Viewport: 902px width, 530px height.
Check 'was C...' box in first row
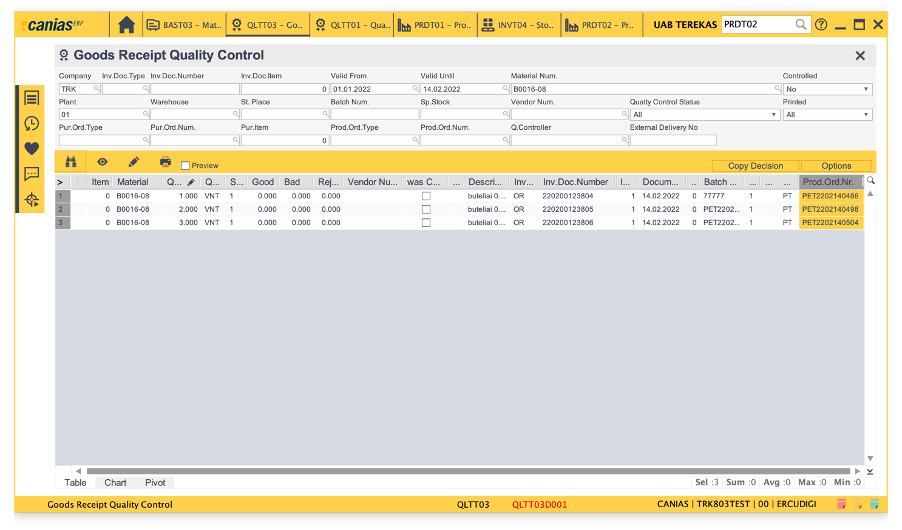(x=426, y=196)
